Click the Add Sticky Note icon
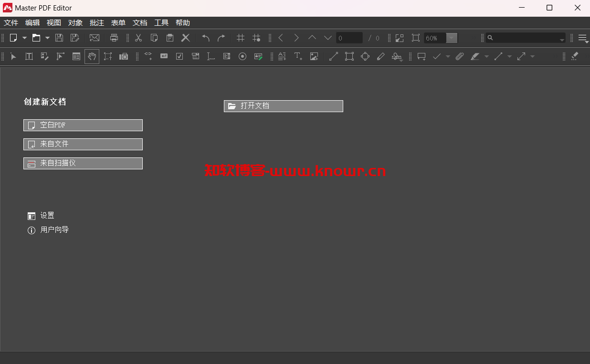Viewport: 590px width, 364px height. [x=421, y=56]
